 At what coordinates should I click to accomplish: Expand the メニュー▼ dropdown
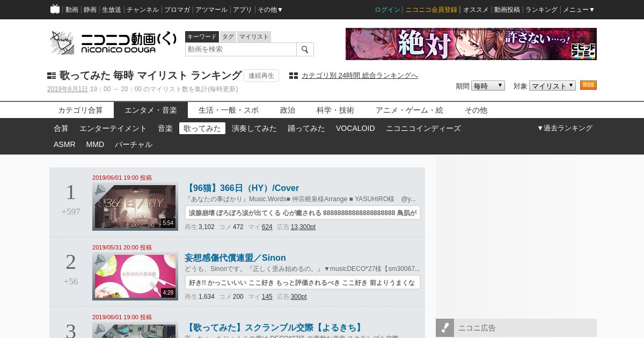[x=579, y=10]
